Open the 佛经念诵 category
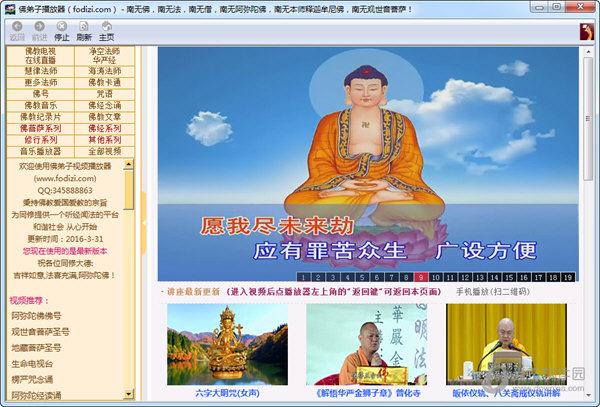 [x=104, y=106]
